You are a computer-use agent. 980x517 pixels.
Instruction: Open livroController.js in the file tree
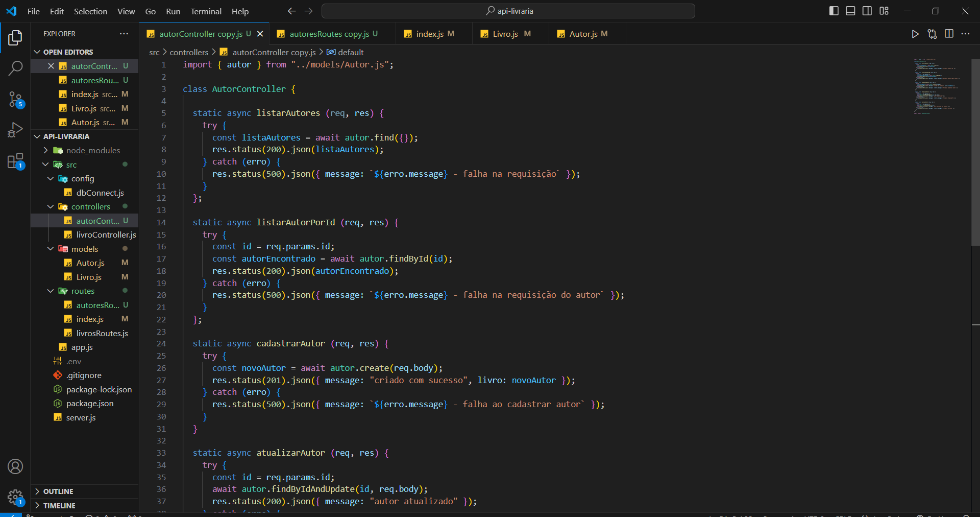point(84,234)
